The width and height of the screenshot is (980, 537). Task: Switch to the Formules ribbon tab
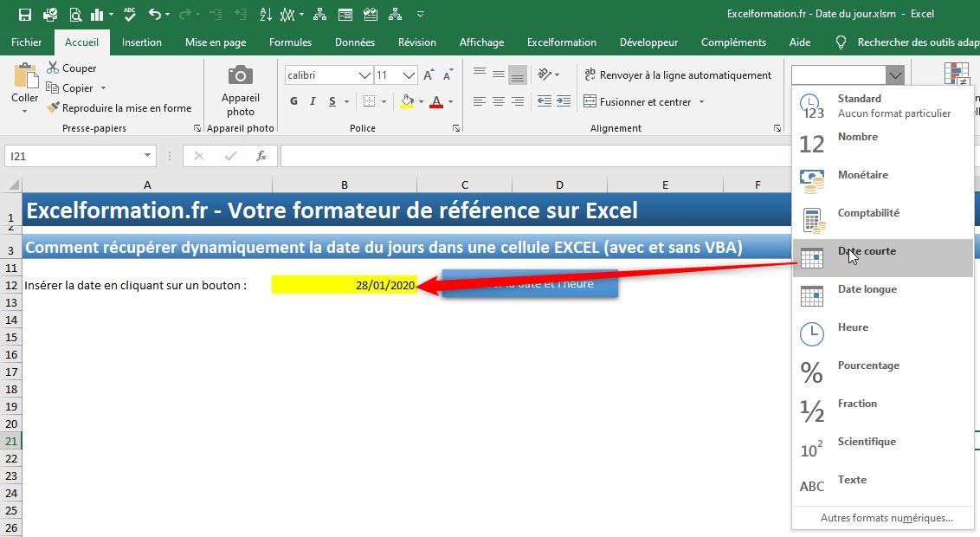tap(290, 42)
